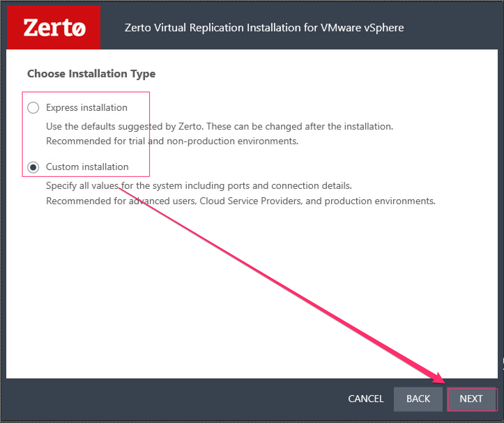Image resolution: width=504 pixels, height=423 pixels.
Task: Click the NEXT button
Action: click(471, 399)
